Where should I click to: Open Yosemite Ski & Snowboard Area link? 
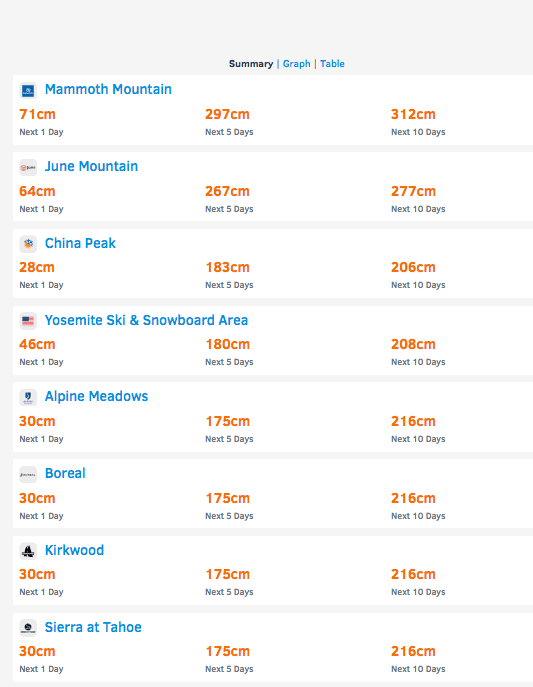pos(146,320)
